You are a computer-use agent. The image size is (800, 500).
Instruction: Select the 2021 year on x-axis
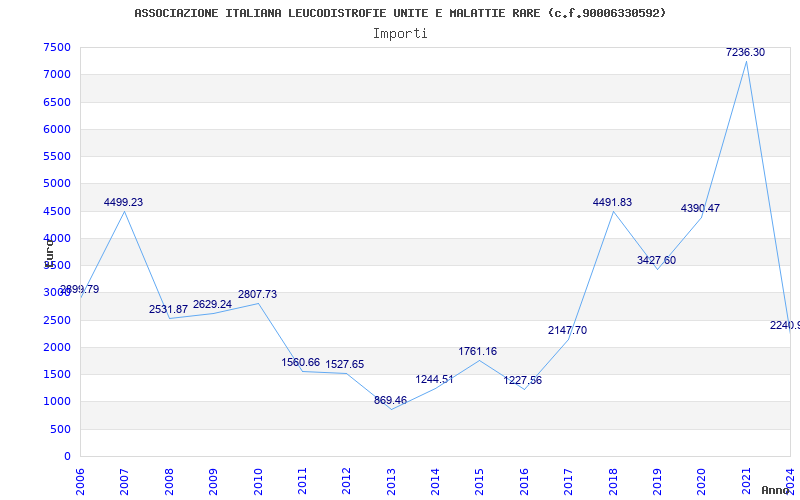click(x=746, y=478)
